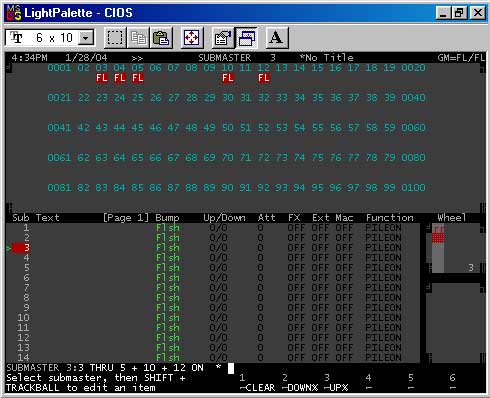Click the Paste clipboard icon
This screenshot has height=398, width=490.
click(161, 38)
